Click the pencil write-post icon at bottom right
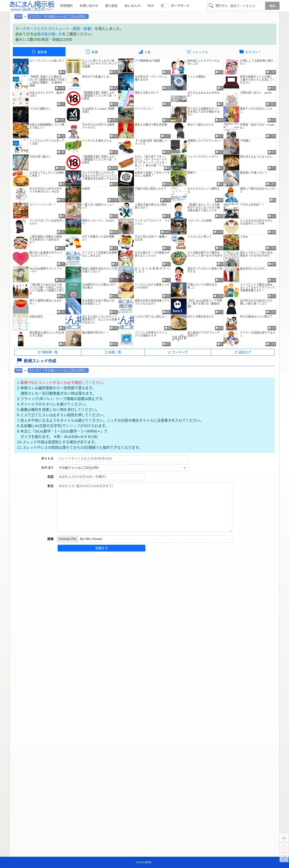This screenshot has height=868, width=289. pos(284,858)
